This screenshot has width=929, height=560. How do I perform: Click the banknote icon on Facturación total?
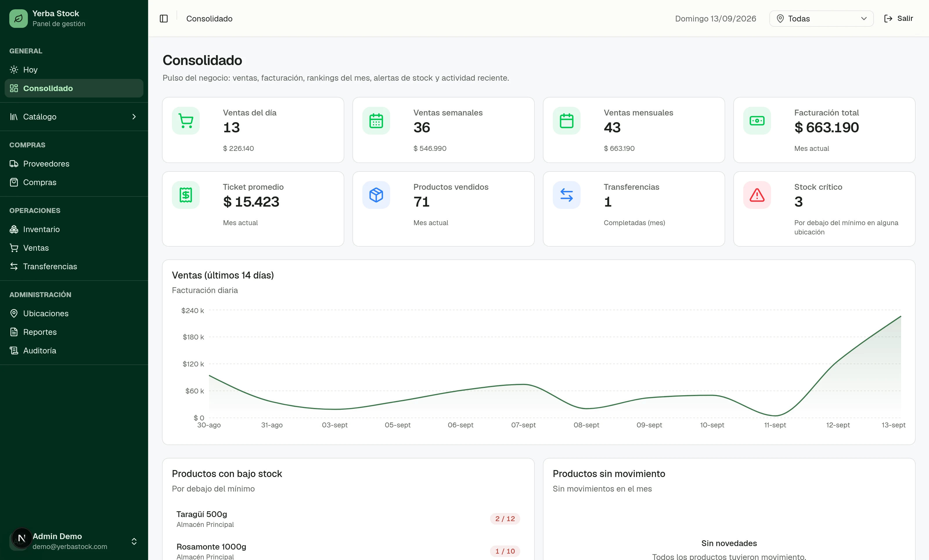pyautogui.click(x=757, y=121)
